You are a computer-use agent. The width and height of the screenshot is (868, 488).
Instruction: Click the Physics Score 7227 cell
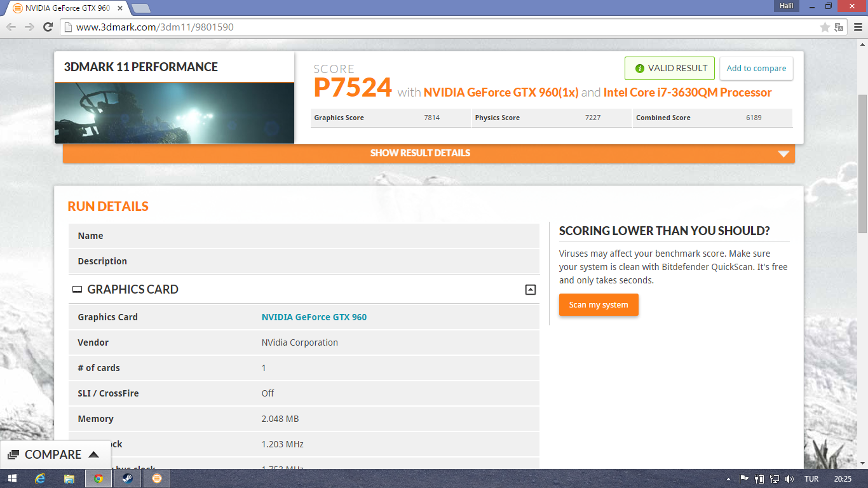coord(552,118)
